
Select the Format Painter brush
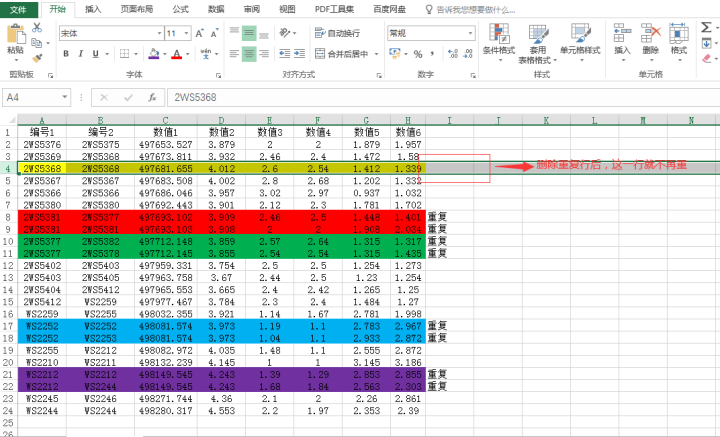(x=37, y=58)
